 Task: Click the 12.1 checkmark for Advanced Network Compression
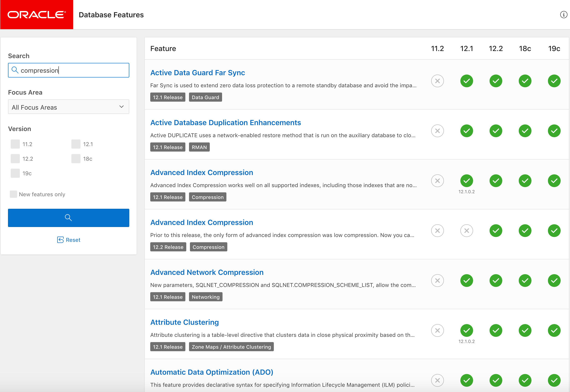coord(466,281)
